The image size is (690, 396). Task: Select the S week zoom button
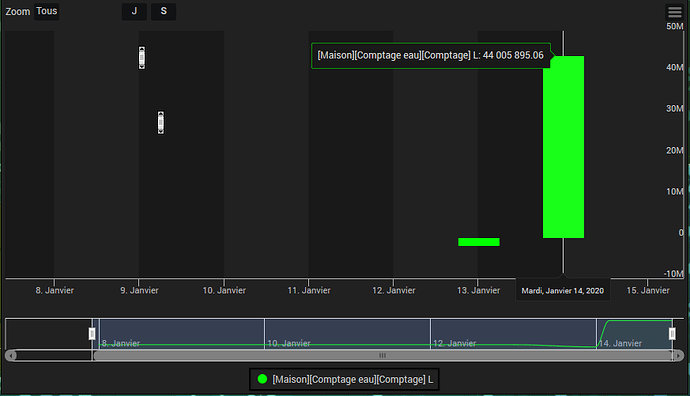164,11
